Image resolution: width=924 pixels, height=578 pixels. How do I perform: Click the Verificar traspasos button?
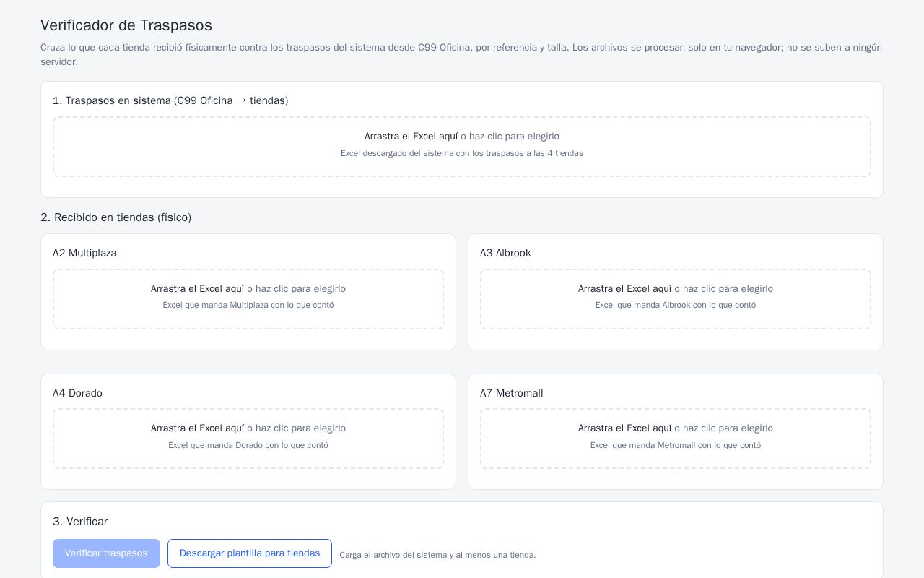pyautogui.click(x=106, y=553)
